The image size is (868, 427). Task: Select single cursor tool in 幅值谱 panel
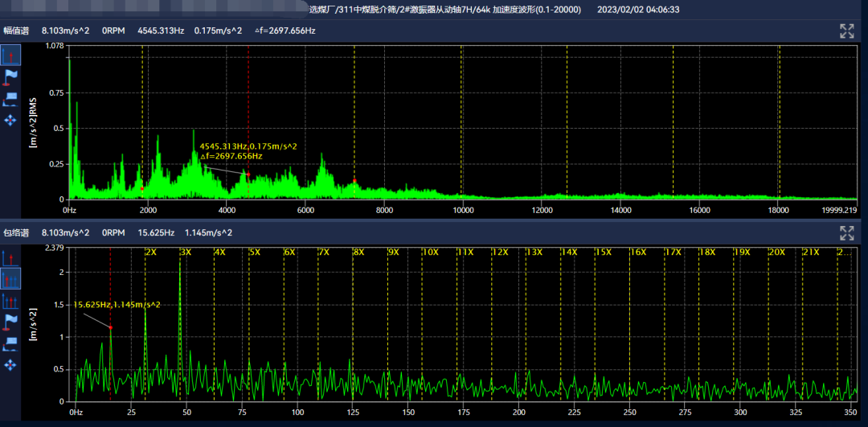(x=10, y=55)
